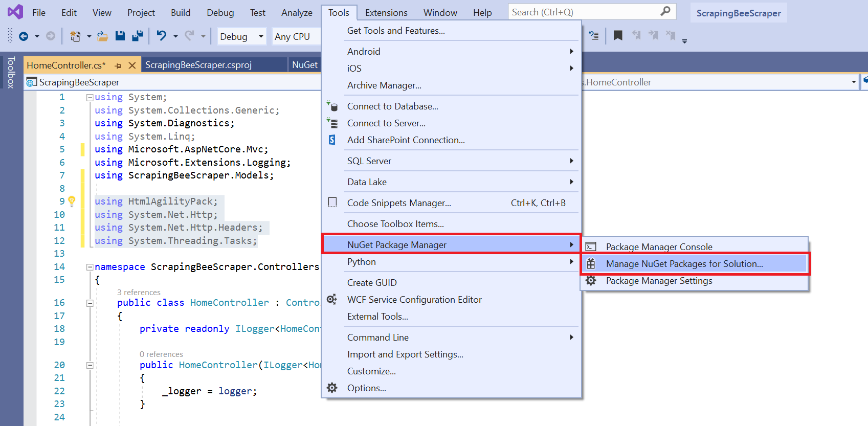
Task: Expand the Python submenu
Action: 452,262
